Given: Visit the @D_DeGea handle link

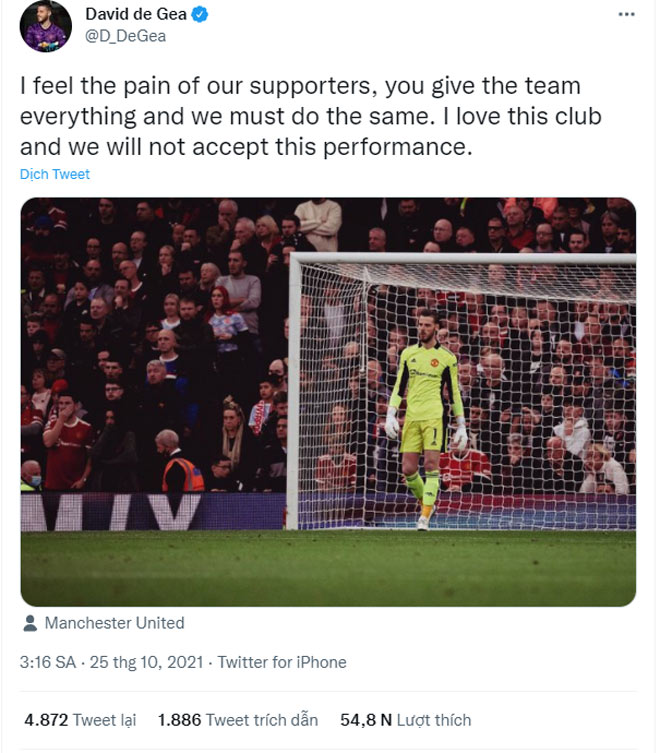Looking at the screenshot, I should pos(125,37).
